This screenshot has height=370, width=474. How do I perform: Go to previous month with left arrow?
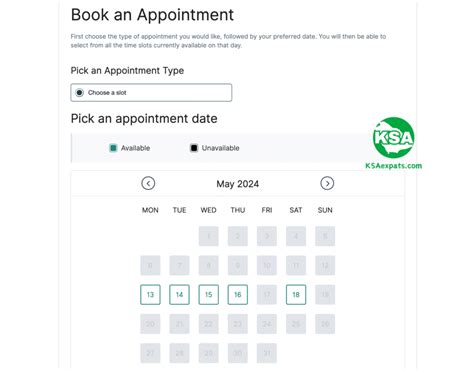coord(148,183)
